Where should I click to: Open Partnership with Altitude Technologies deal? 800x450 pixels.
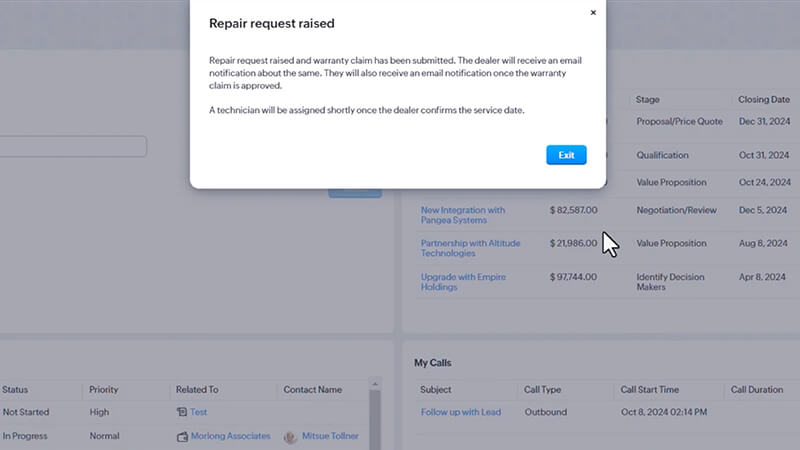(x=470, y=248)
